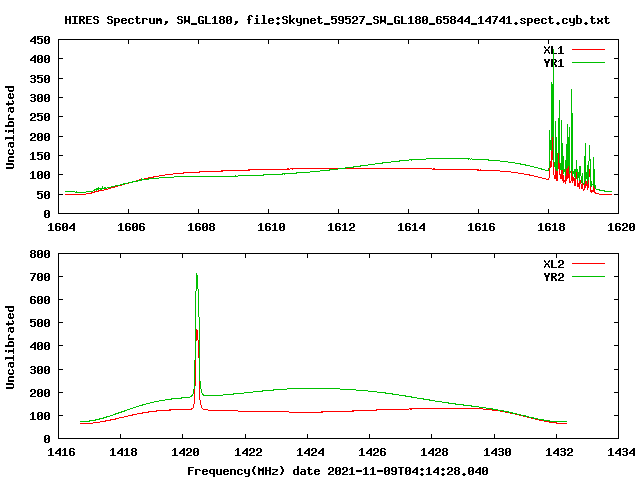Screen dimensions: 640x480
Task: Select the XL1 legend label
Action: coord(553,50)
